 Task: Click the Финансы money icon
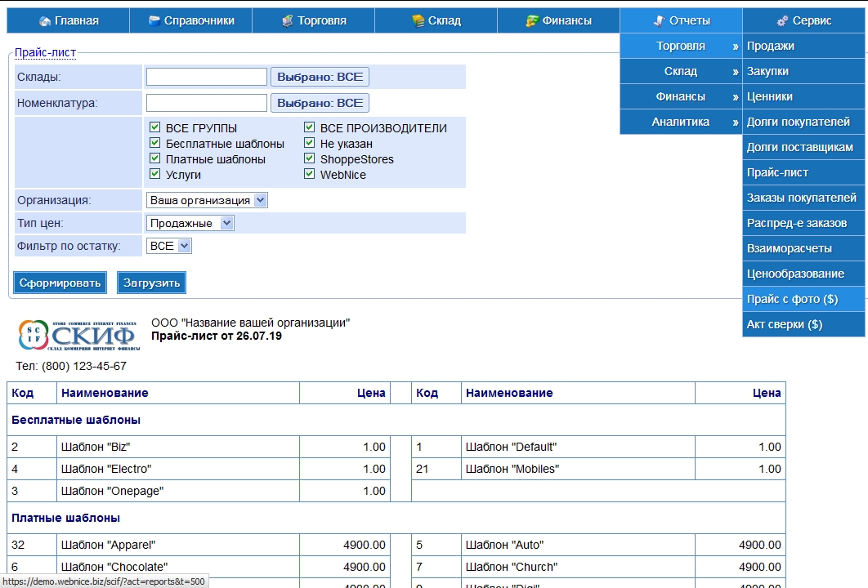pos(532,21)
